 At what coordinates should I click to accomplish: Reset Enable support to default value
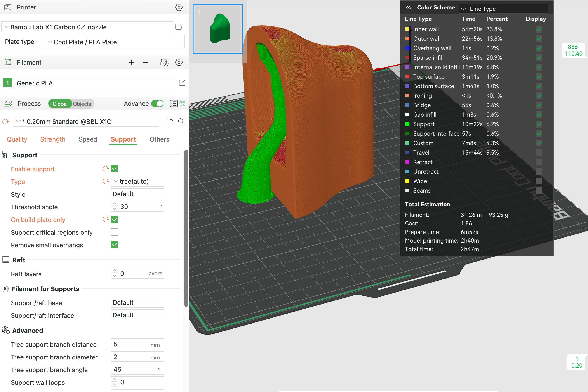click(x=106, y=169)
